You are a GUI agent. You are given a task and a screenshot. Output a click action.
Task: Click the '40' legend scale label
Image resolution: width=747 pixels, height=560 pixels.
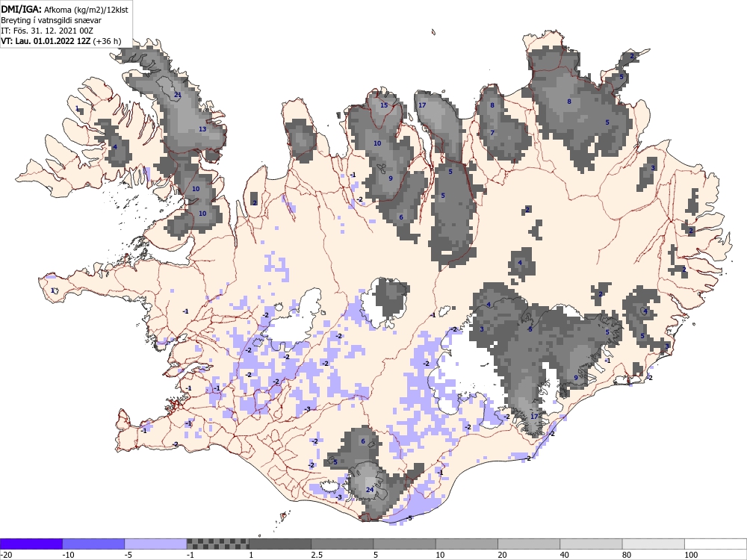pos(565,555)
